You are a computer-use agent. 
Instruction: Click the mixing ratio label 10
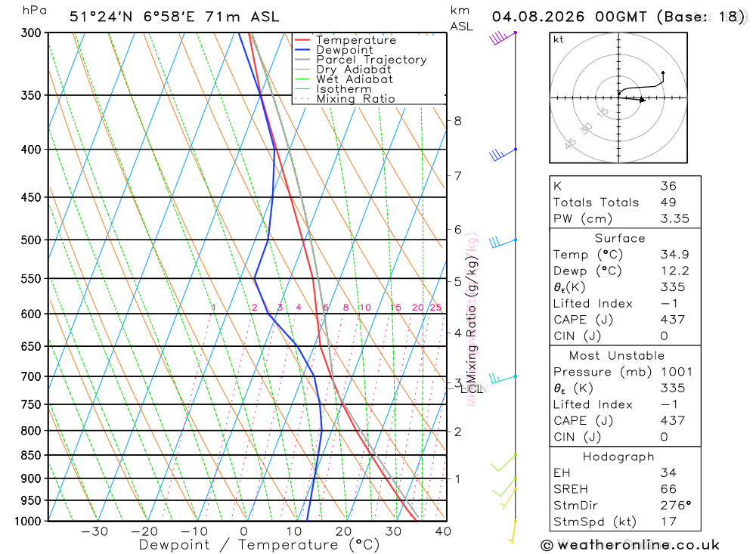(x=365, y=308)
